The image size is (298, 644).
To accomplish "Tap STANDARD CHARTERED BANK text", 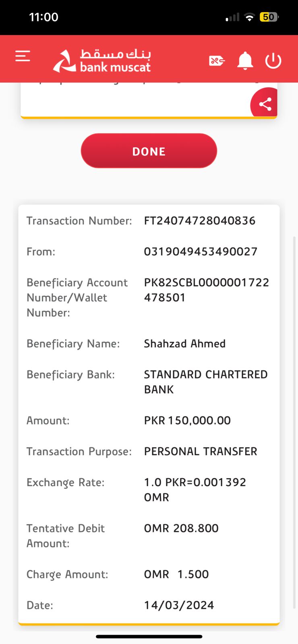I will click(205, 382).
